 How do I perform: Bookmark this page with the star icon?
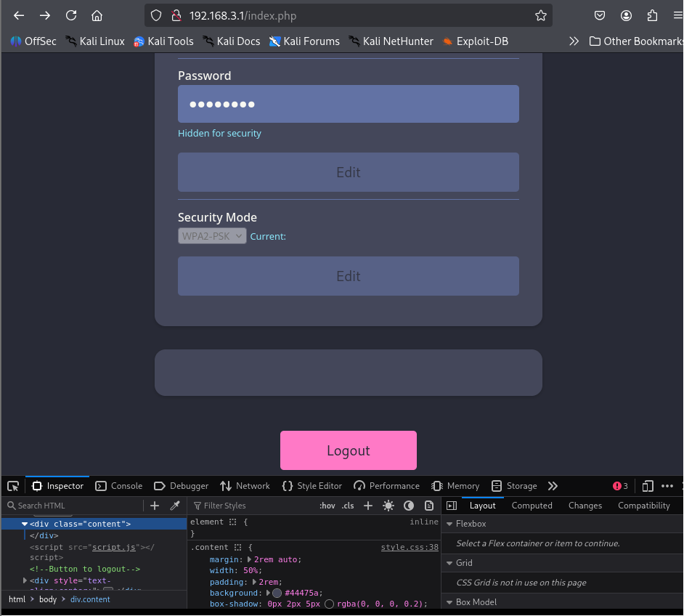tap(540, 15)
